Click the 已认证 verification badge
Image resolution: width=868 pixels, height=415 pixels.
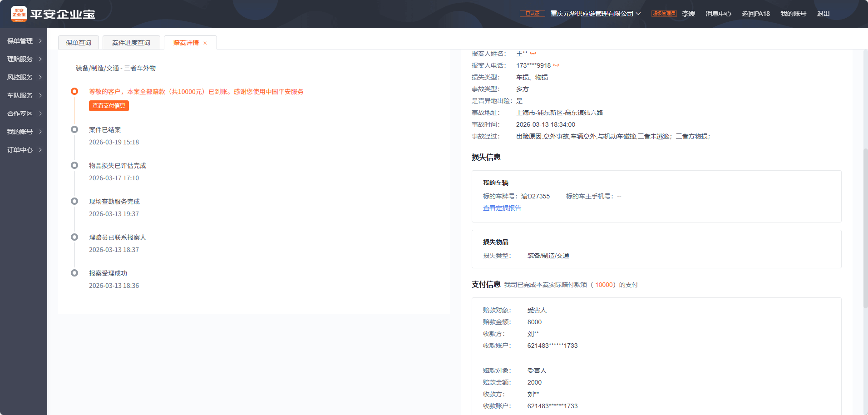tap(532, 14)
